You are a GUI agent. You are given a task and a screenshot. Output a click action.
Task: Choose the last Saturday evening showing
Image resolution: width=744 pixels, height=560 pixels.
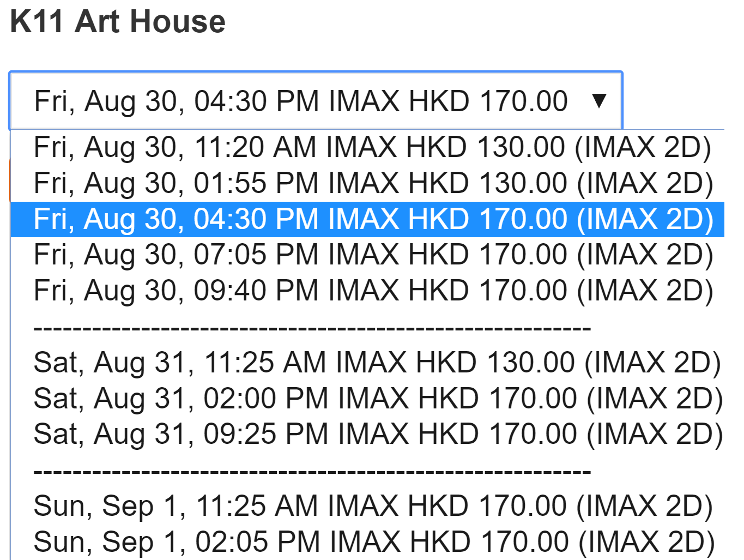pos(378,434)
